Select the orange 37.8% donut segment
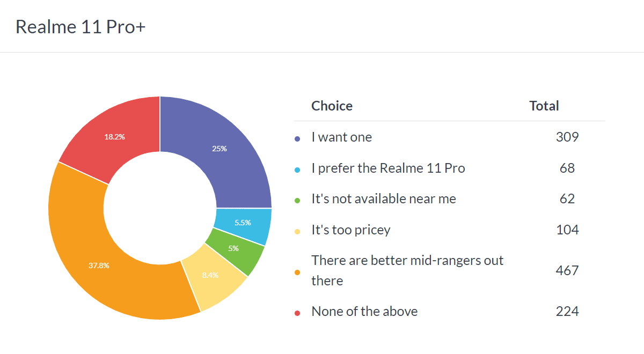This screenshot has height=354, width=644. (99, 265)
